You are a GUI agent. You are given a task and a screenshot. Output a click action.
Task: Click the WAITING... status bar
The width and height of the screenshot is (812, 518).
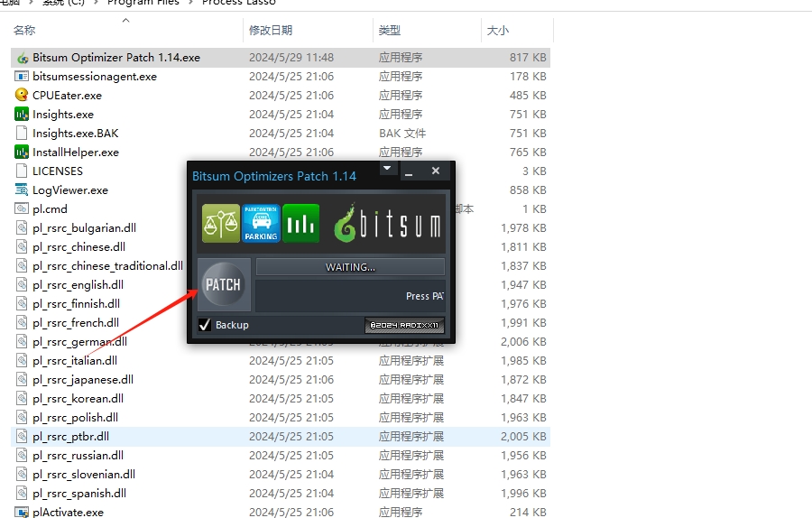click(x=351, y=267)
